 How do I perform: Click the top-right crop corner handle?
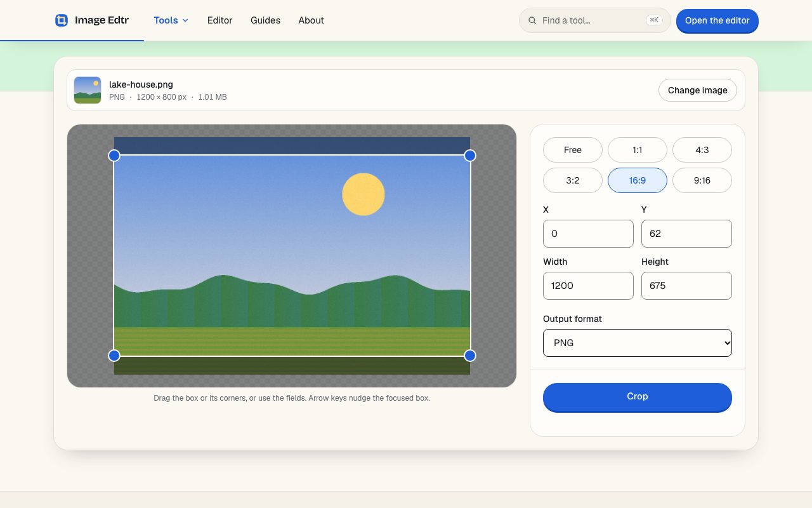(x=470, y=156)
